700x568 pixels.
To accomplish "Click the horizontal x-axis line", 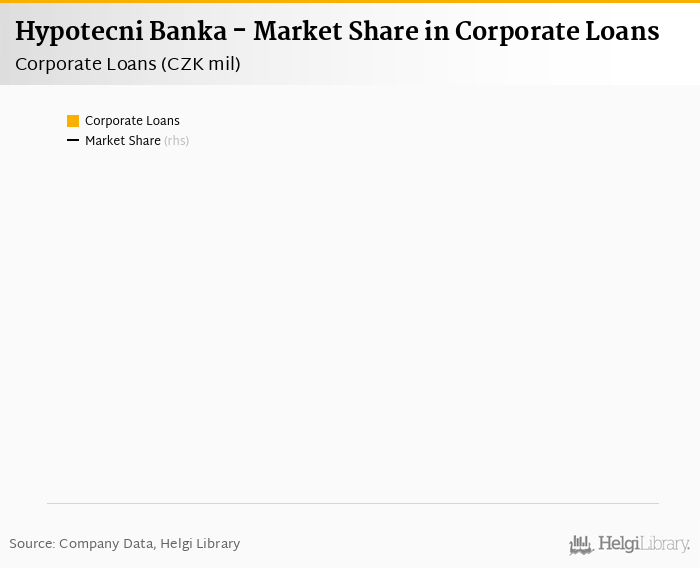I will tap(352, 503).
